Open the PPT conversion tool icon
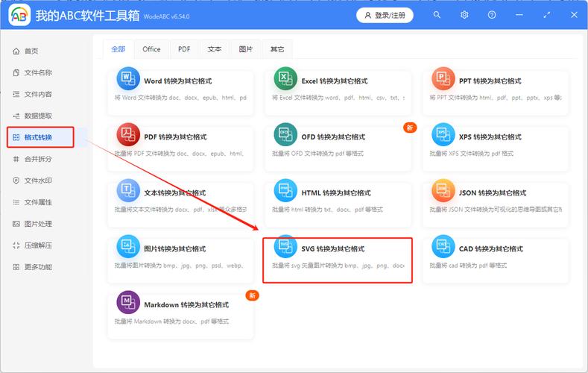 443,79
